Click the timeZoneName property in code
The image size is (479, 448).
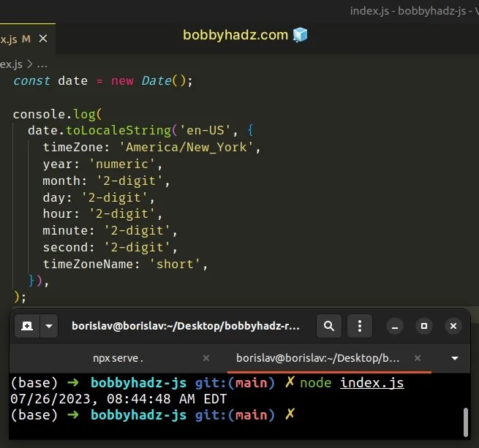88,264
